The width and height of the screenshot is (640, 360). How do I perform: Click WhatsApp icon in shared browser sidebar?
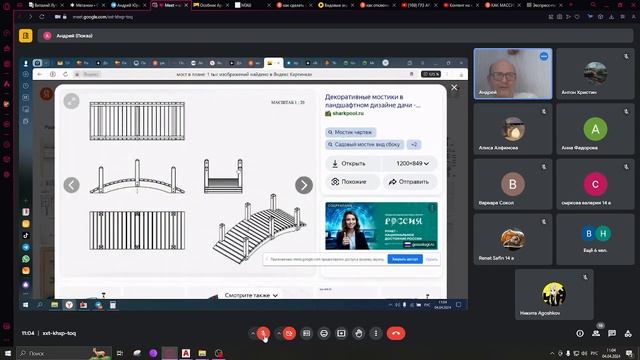26,259
